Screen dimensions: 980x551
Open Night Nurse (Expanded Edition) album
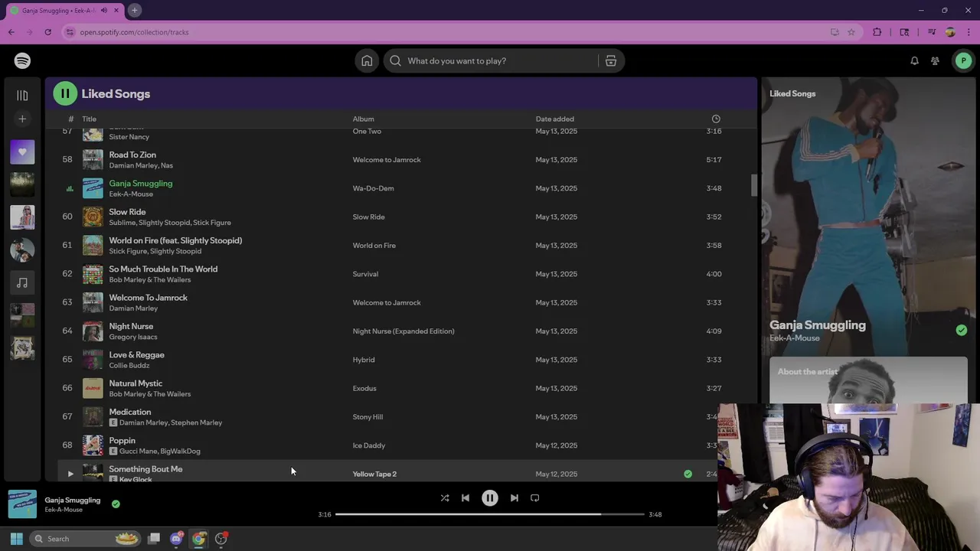tap(403, 331)
